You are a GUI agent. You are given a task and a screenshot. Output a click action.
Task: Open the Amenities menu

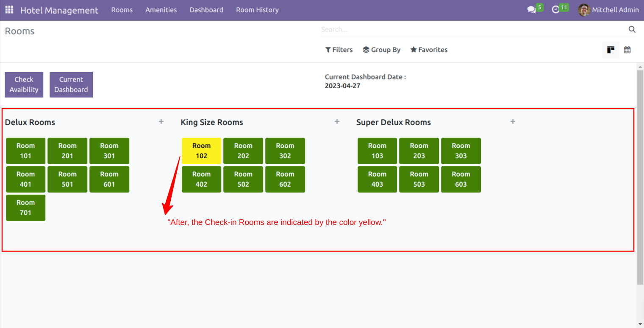coord(161,10)
